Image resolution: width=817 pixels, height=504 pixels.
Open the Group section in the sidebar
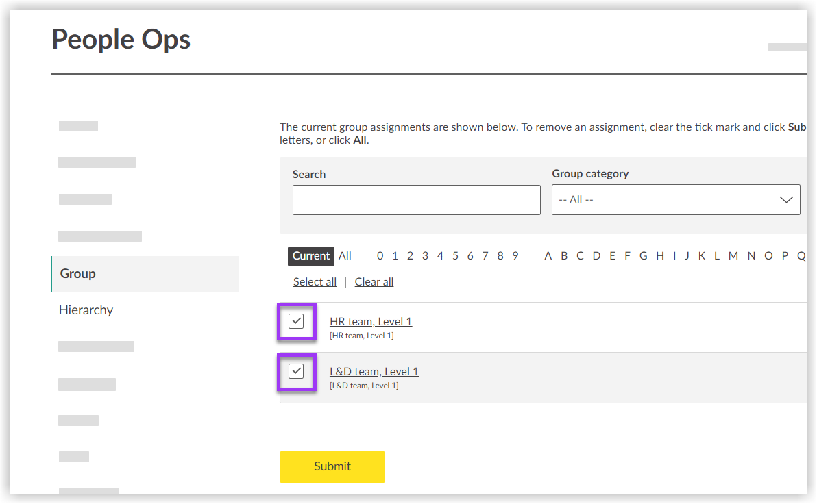[x=77, y=273]
